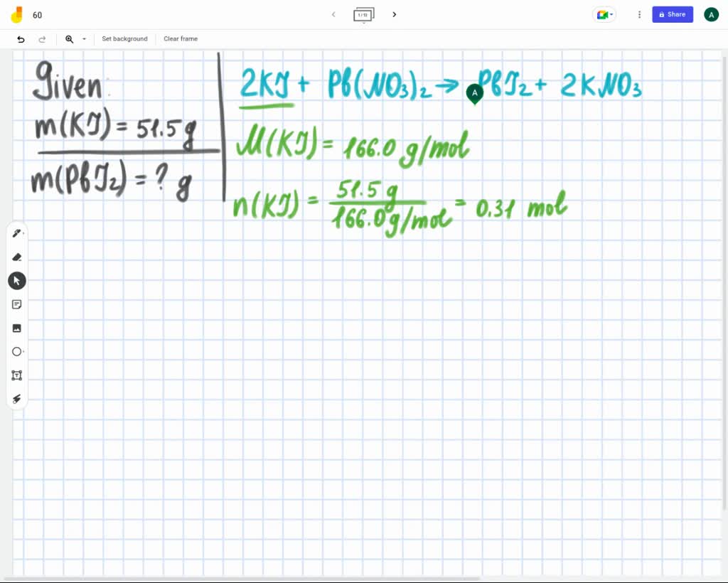Screen dimensions: 728x583
Task: Select the Eraser tool
Action: click(16, 257)
